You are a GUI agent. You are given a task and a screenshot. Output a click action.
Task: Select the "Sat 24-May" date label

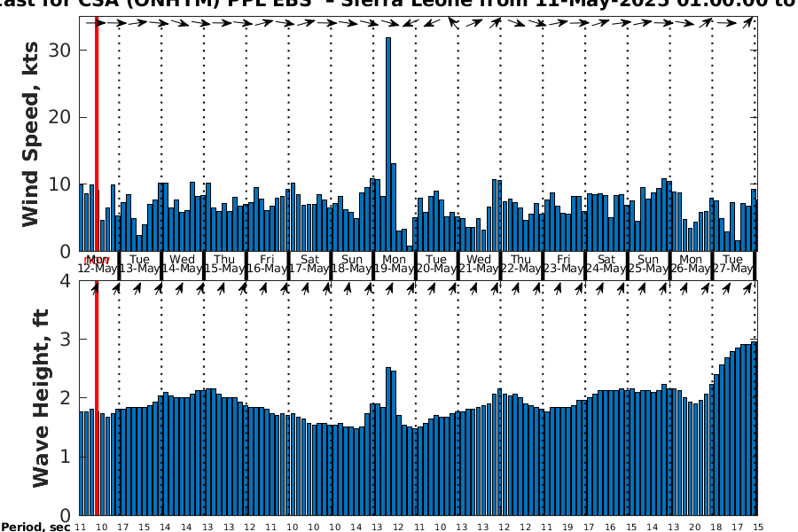[606, 263]
